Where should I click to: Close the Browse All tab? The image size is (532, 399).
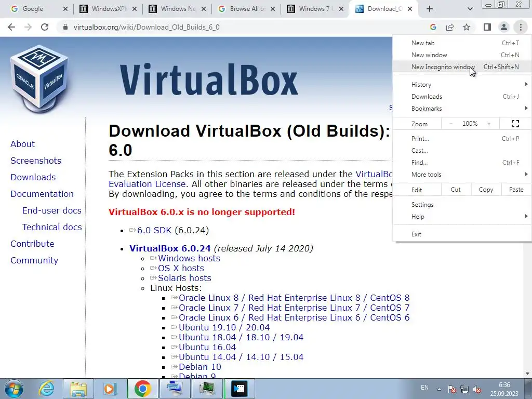tap(273, 9)
